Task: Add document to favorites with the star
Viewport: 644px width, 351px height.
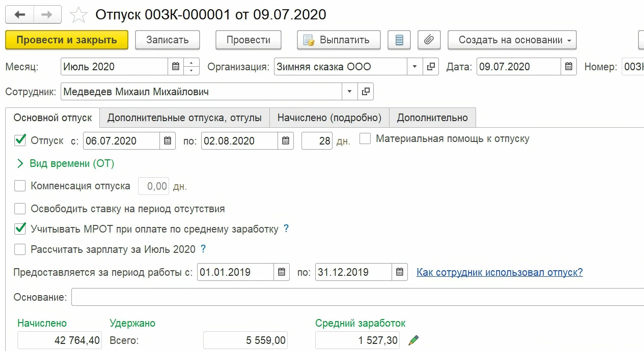Action: coord(78,15)
